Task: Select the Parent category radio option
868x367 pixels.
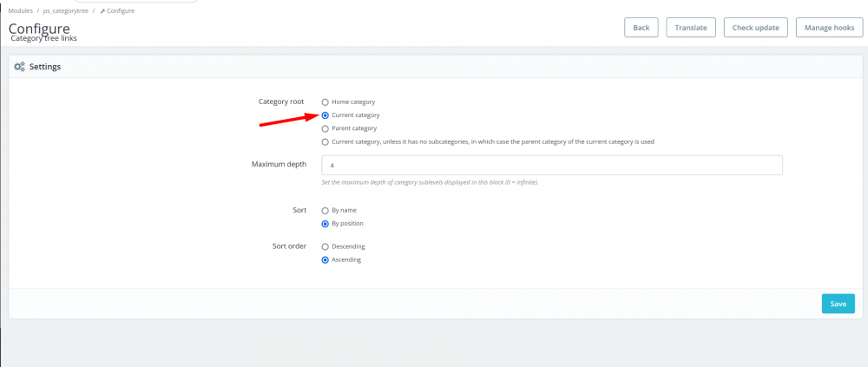Action: [325, 128]
